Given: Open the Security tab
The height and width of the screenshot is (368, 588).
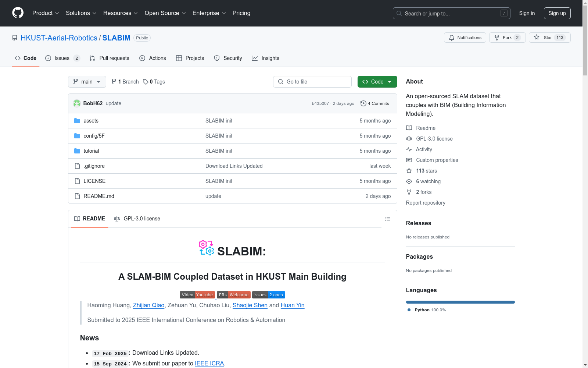Looking at the screenshot, I should [228, 58].
